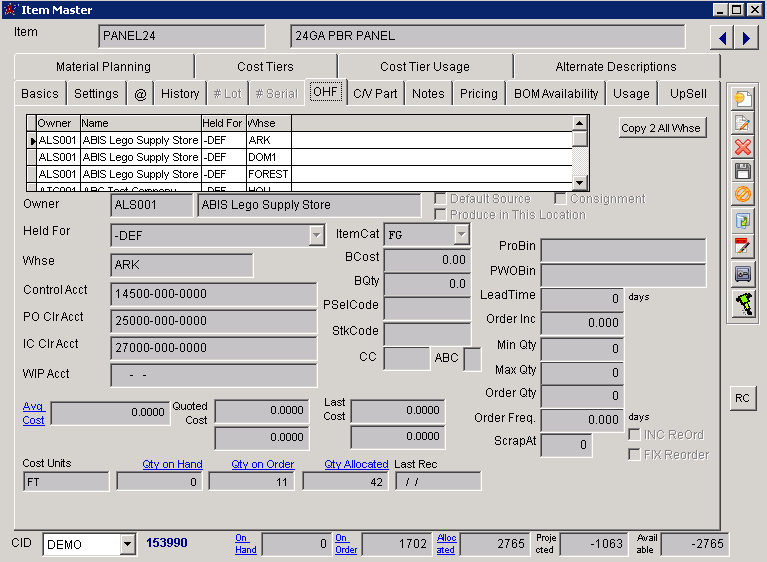
Task: Go to the previous item with the left arrow
Action: pyautogui.click(x=721, y=38)
